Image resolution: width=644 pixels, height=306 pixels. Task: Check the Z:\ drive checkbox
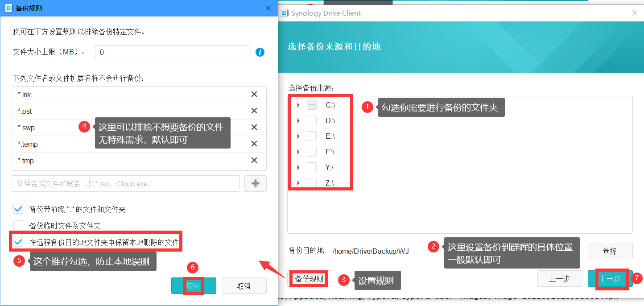(312, 183)
